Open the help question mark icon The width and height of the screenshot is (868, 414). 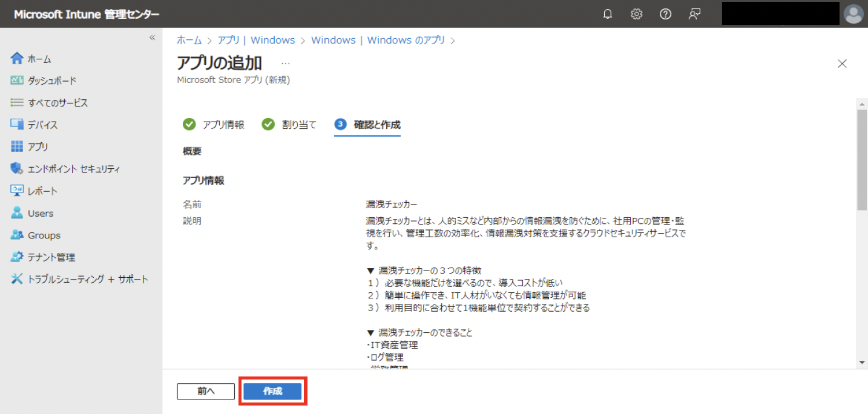pos(666,15)
